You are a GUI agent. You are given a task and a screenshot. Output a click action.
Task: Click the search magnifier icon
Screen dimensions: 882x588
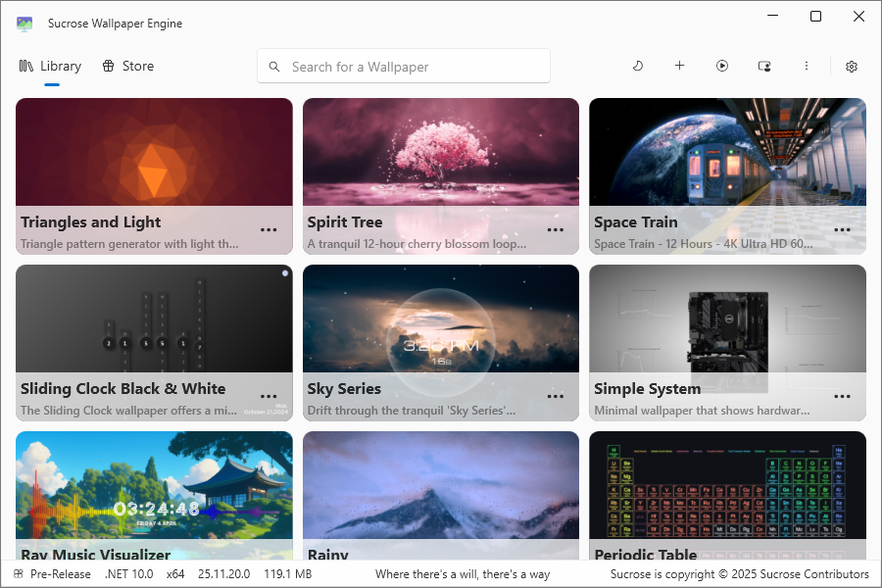274,66
